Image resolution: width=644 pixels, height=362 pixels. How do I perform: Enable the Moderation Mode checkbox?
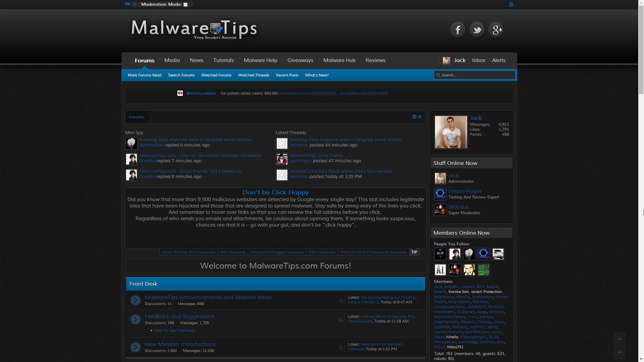point(185,5)
